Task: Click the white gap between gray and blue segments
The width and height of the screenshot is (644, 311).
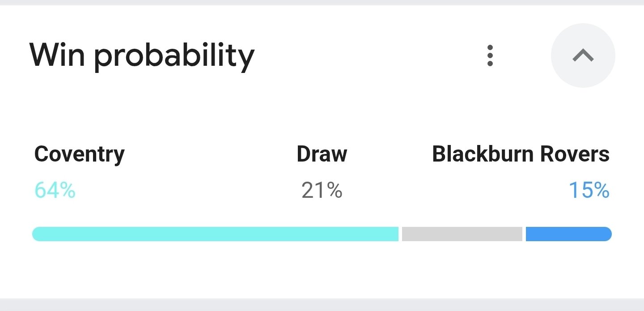Action: tap(524, 234)
